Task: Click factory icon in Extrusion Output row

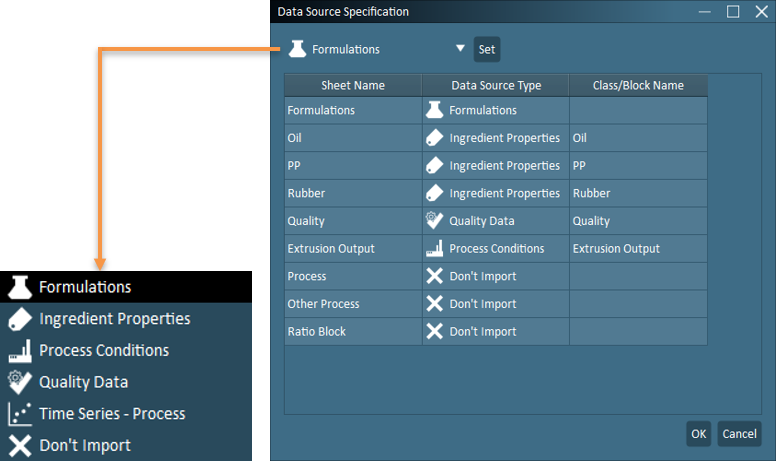Action: tap(435, 248)
